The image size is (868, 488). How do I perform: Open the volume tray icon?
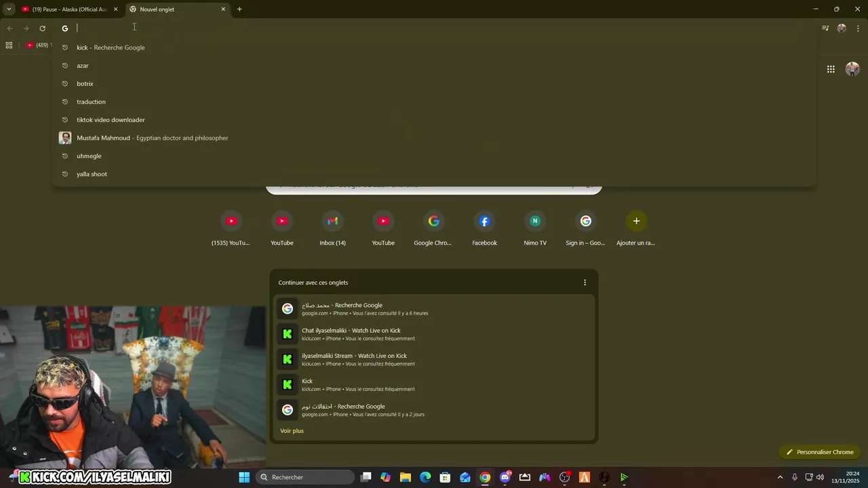820,477
